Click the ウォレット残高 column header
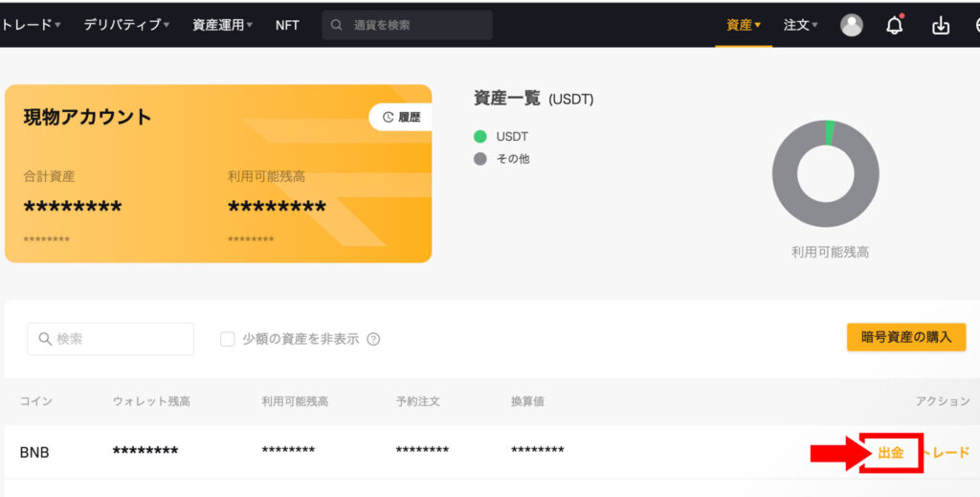 [151, 401]
